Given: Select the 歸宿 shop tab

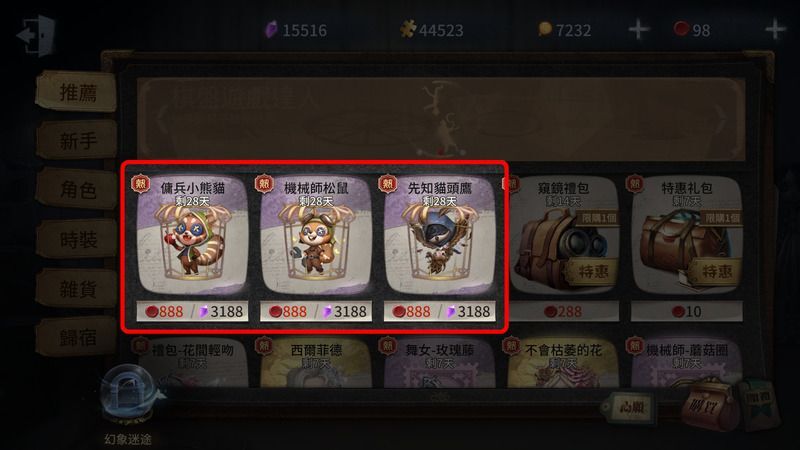Looking at the screenshot, I should click(x=78, y=337).
